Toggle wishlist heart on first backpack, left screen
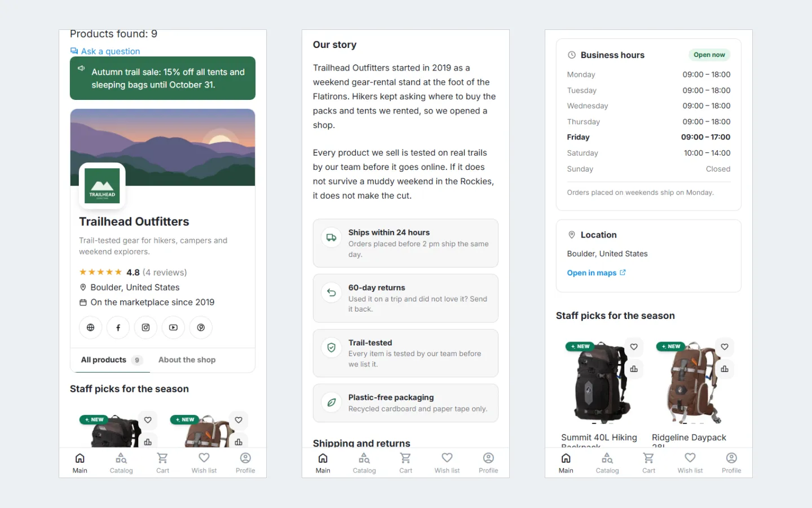 point(148,420)
